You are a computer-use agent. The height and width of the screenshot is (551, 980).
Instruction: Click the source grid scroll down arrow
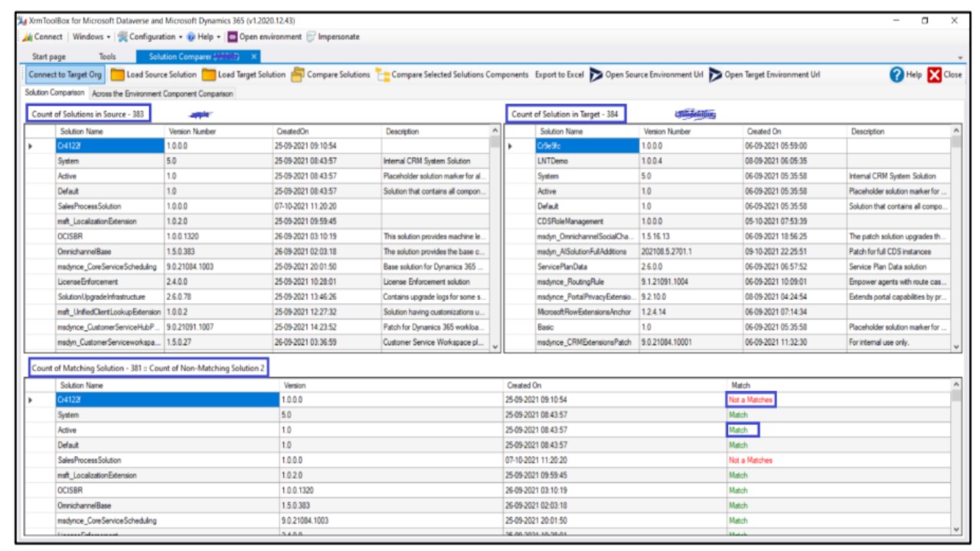495,347
